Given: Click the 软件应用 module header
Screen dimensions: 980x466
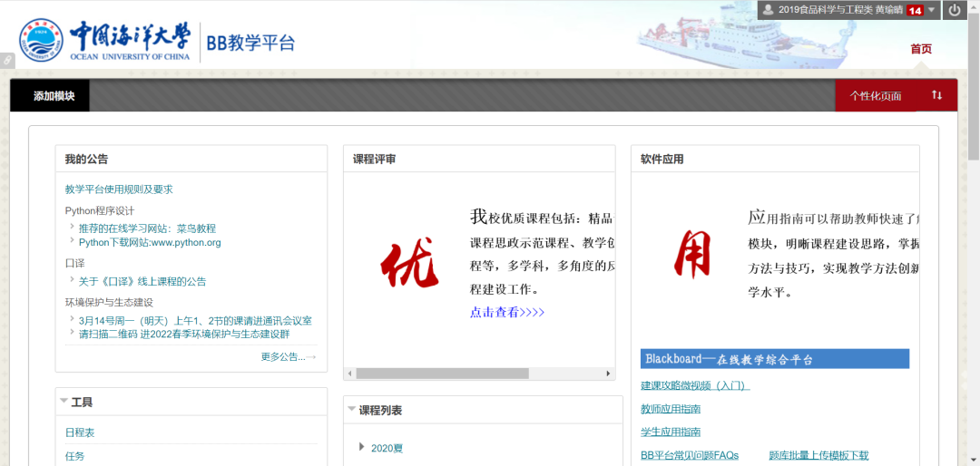Looking at the screenshot, I should 775,159.
